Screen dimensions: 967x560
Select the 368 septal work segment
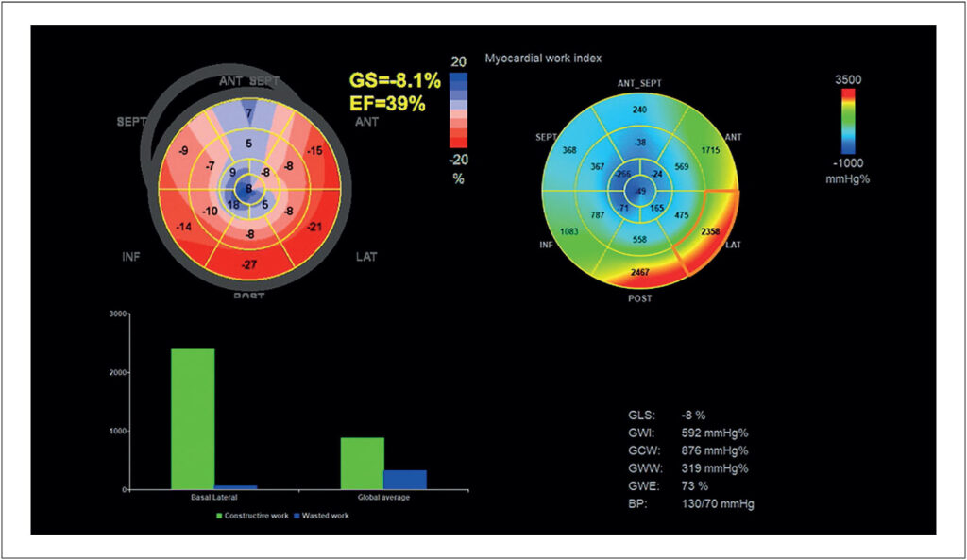[569, 150]
